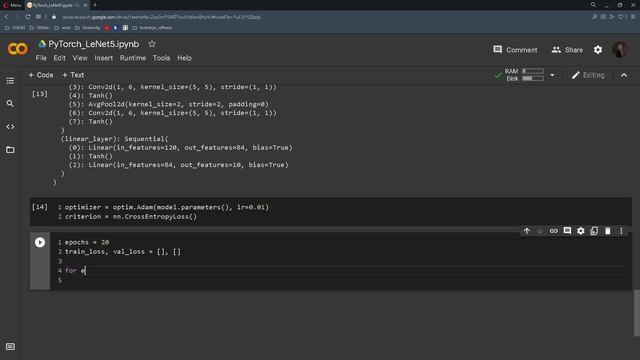Image resolution: width=640 pixels, height=360 pixels.
Task: Click the browser address bar
Action: pyautogui.click(x=161, y=17)
